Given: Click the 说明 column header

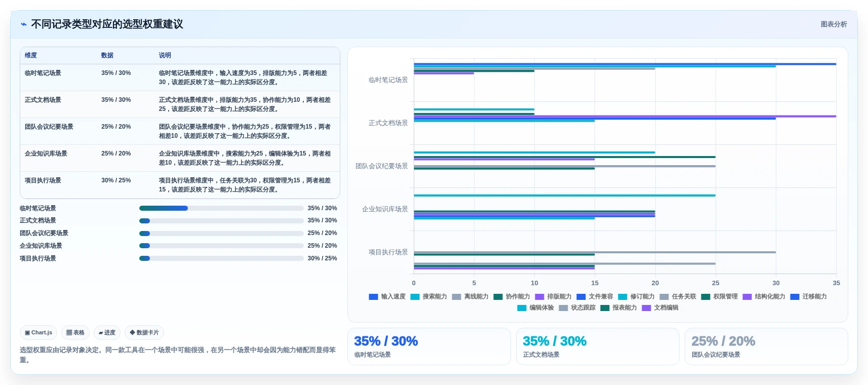Looking at the screenshot, I should coord(165,55).
